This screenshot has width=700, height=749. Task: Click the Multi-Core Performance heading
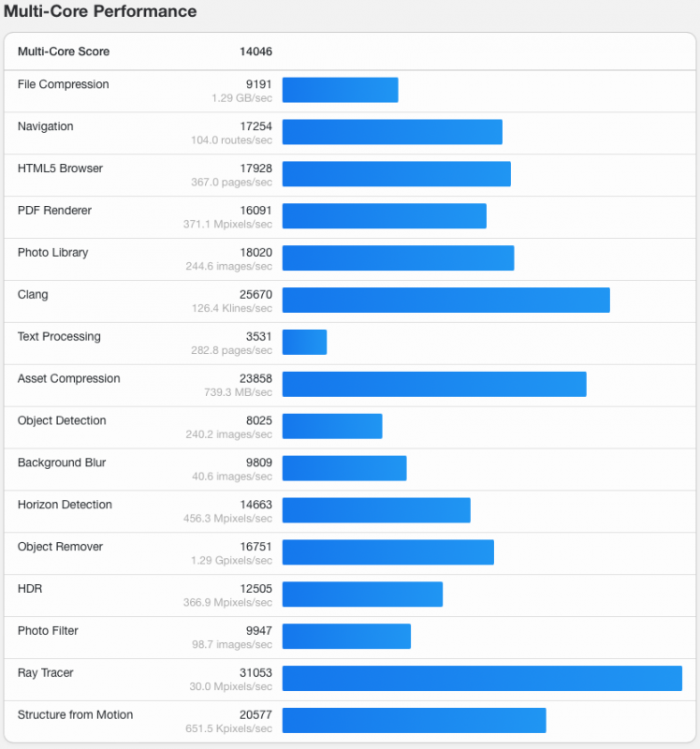(x=101, y=12)
